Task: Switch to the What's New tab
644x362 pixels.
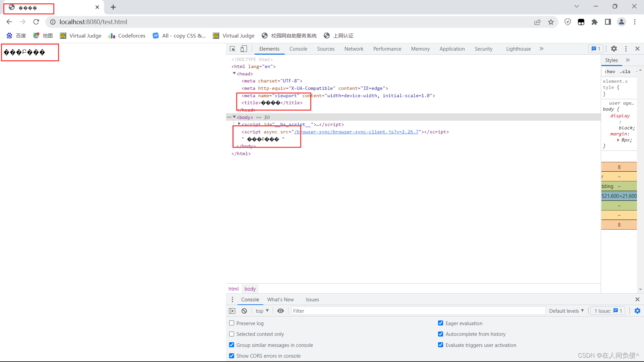Action: 280,299
